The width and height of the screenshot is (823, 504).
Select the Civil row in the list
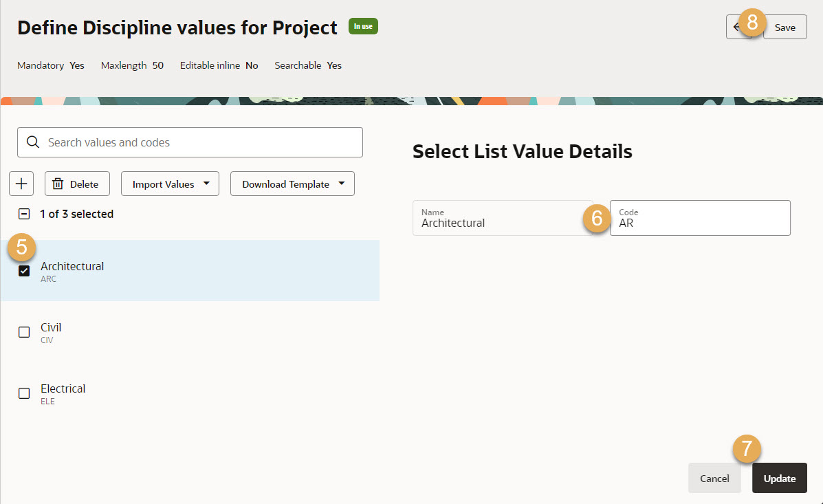(190, 332)
